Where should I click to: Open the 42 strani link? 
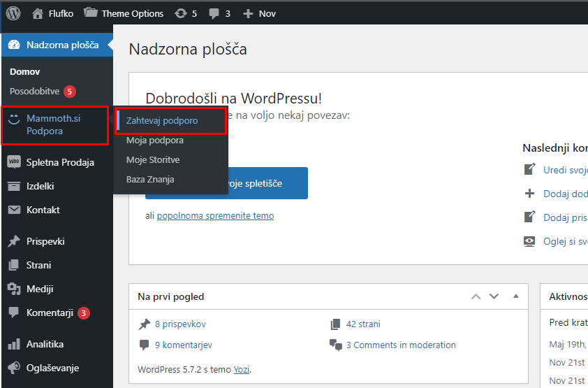click(363, 324)
